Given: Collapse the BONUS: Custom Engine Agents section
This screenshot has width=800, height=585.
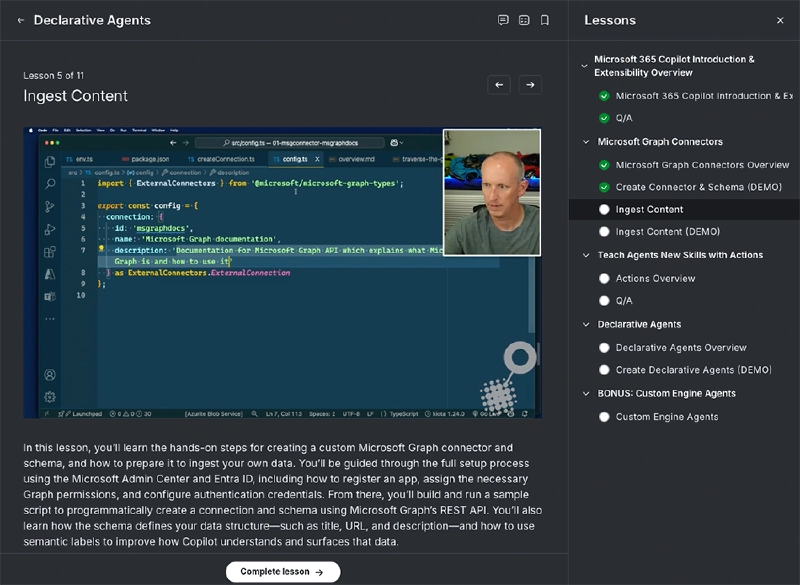Looking at the screenshot, I should coord(587,393).
